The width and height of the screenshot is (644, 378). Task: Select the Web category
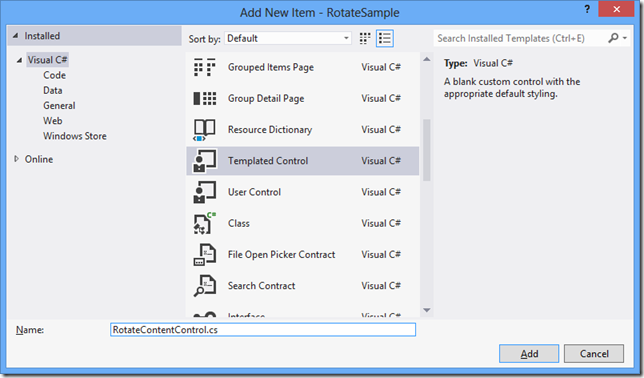tap(53, 121)
